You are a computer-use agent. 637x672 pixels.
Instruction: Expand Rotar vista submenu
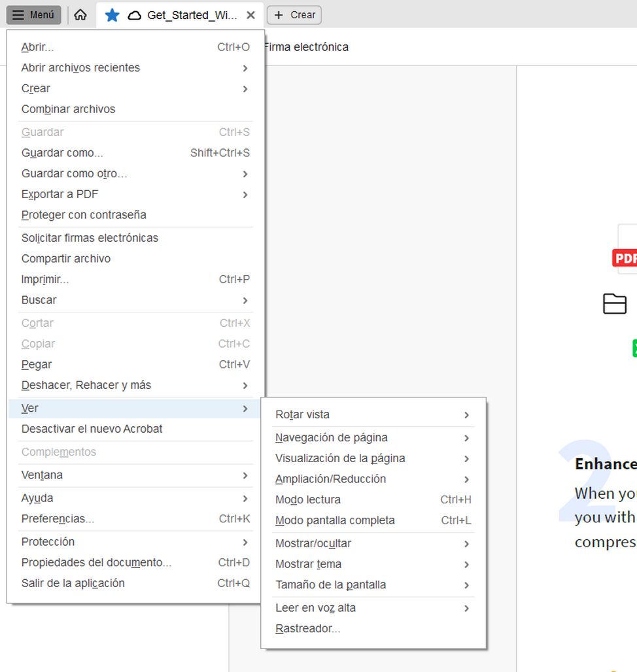[373, 414]
